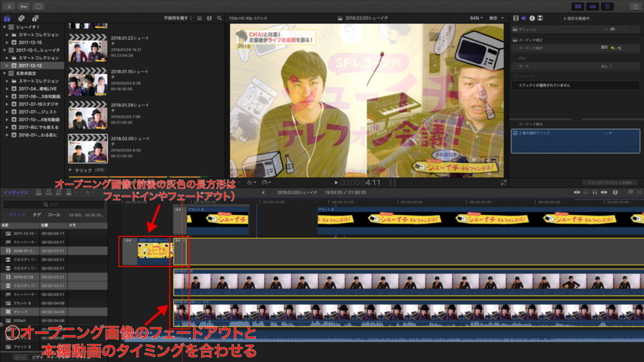Switch to the タグ index tab
This screenshot has width=644, height=362.
coord(37,215)
